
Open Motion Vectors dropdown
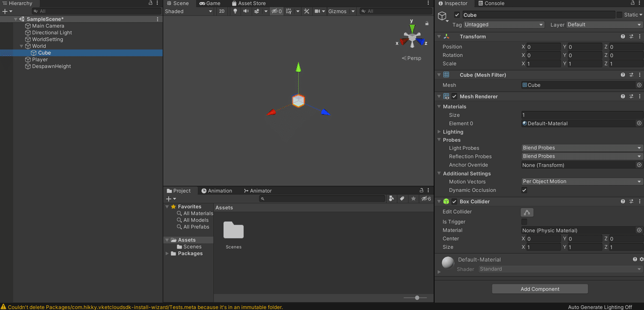pos(582,182)
